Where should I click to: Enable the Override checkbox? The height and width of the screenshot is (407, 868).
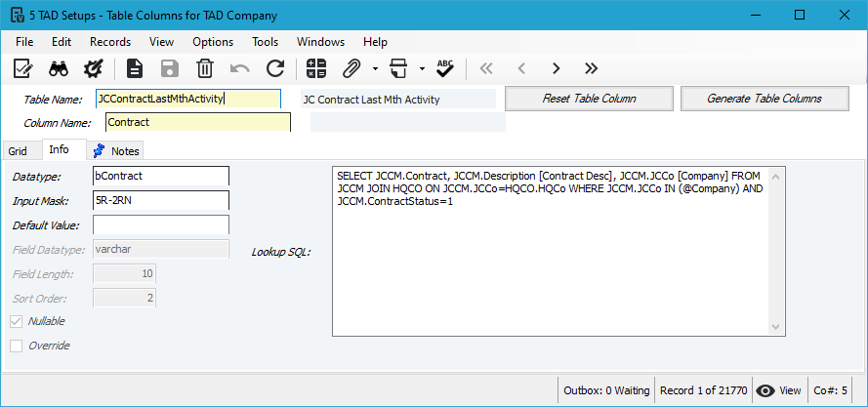(16, 346)
